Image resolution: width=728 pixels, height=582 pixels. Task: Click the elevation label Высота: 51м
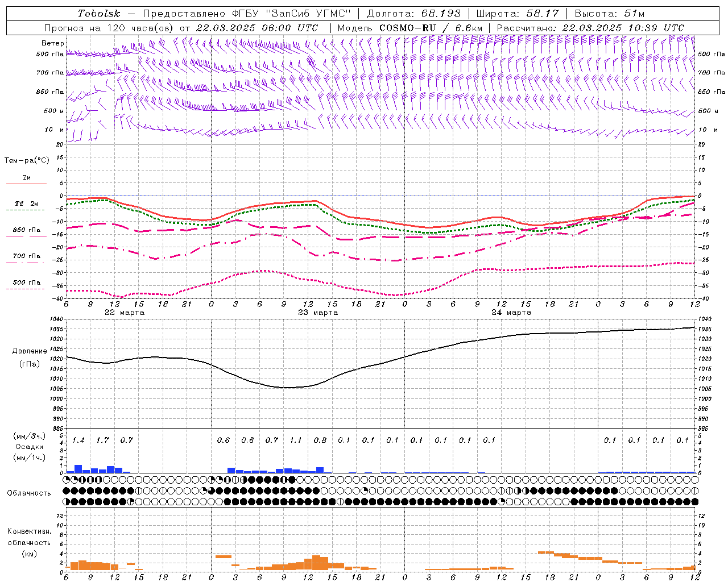pos(609,14)
